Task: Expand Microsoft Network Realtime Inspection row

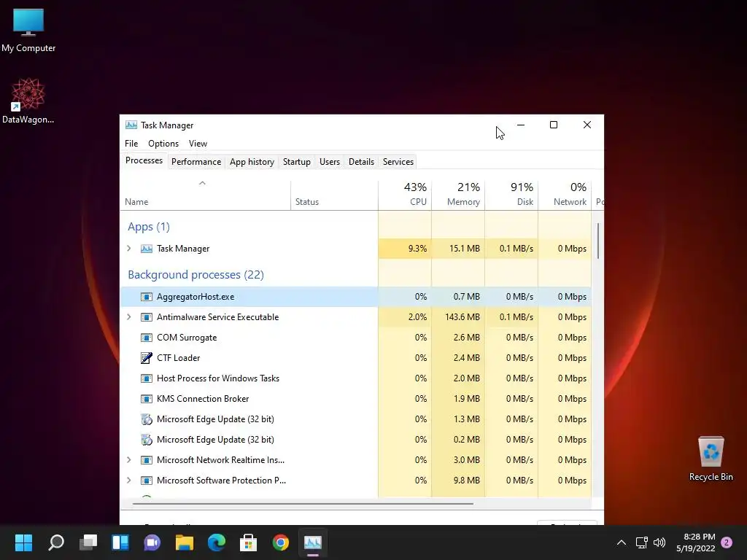Action: (128, 460)
